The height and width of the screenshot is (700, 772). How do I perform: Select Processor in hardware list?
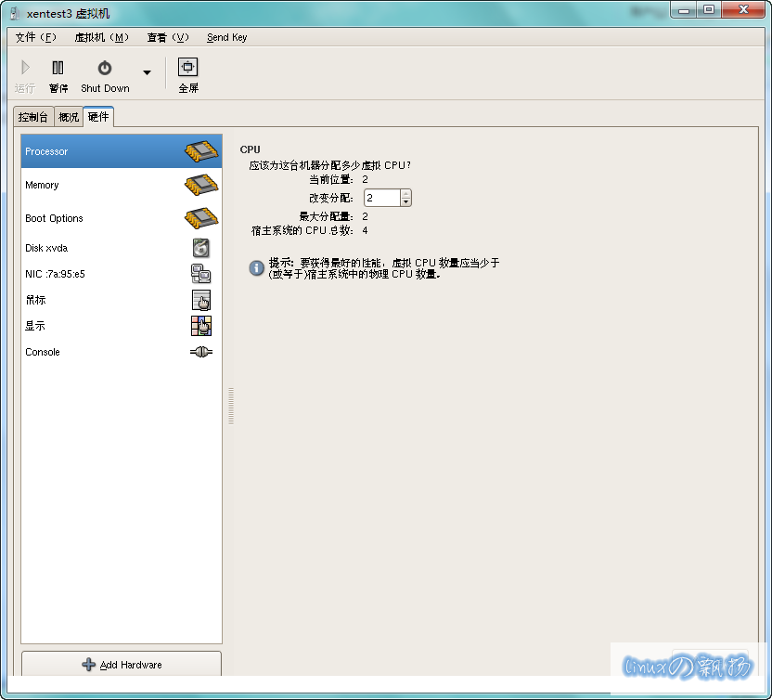(121, 151)
